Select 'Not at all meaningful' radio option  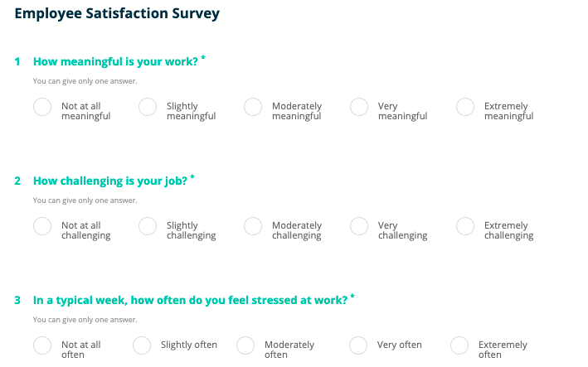(42, 107)
